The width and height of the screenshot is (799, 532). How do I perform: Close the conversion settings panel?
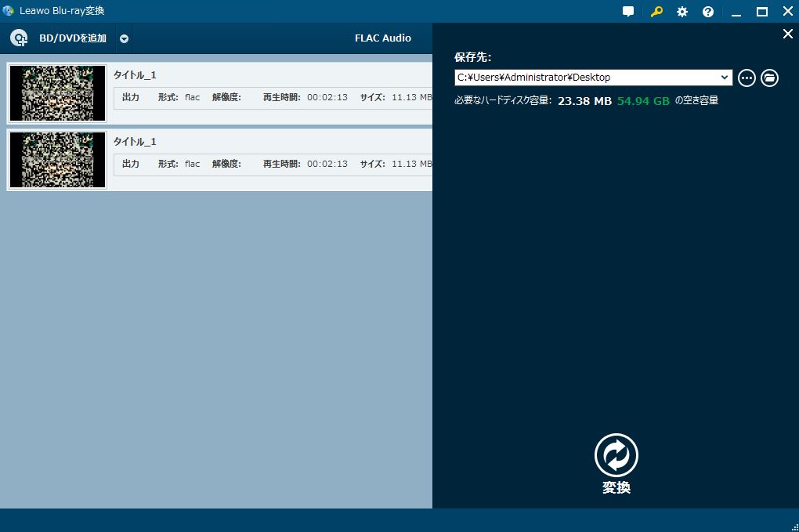coord(787,34)
